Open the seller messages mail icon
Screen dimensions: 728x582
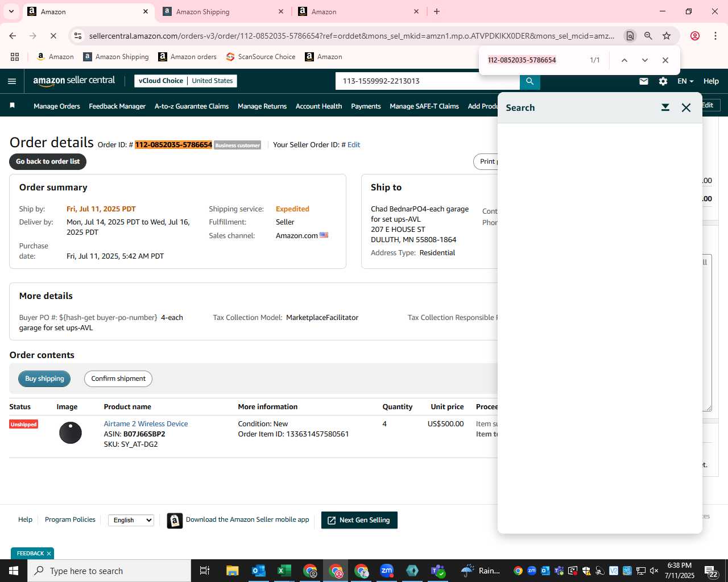(x=644, y=81)
